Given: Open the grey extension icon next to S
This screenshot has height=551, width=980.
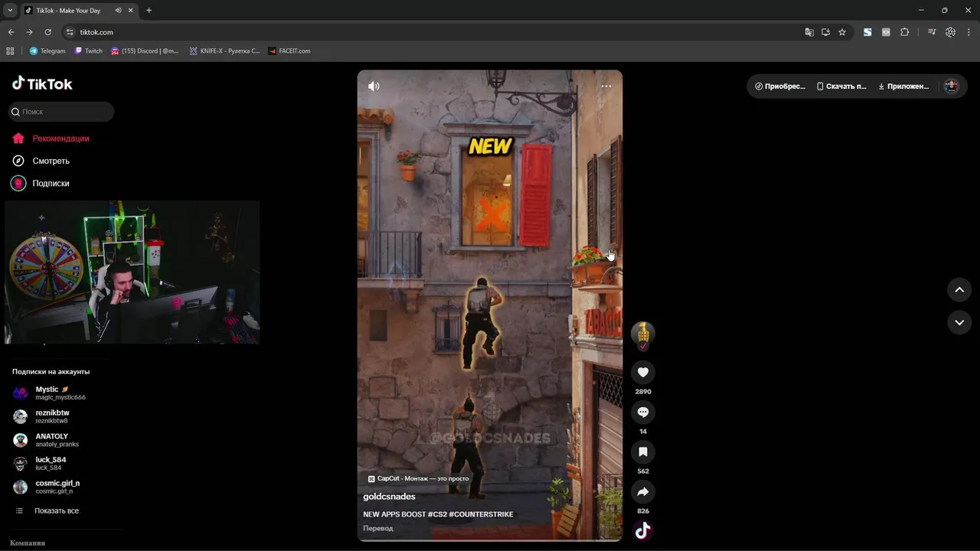Looking at the screenshot, I should click(886, 32).
